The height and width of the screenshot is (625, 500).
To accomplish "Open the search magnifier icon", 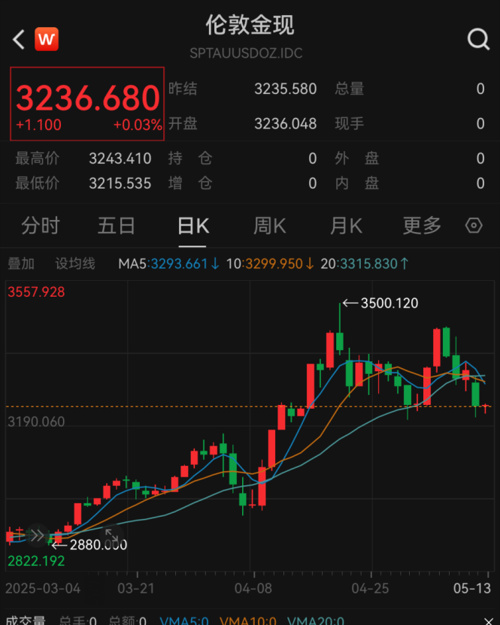I will coord(478,39).
